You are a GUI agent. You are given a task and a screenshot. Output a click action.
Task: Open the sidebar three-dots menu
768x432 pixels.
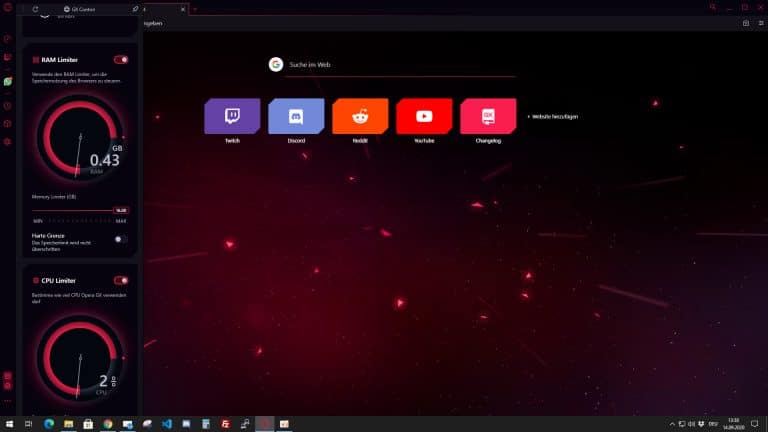point(7,401)
